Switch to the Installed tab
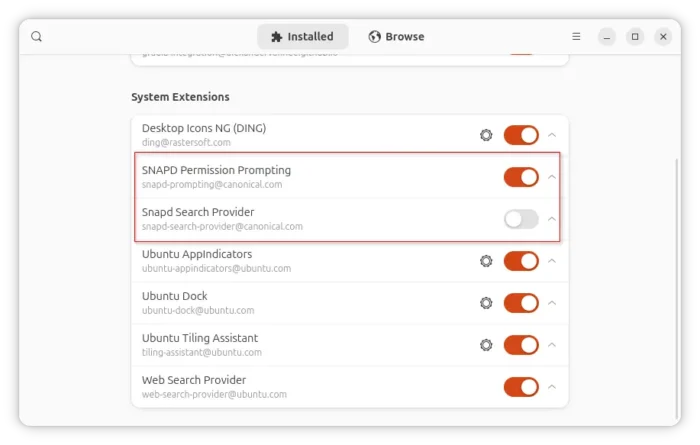Image resolution: width=700 pixels, height=445 pixels. 303,37
